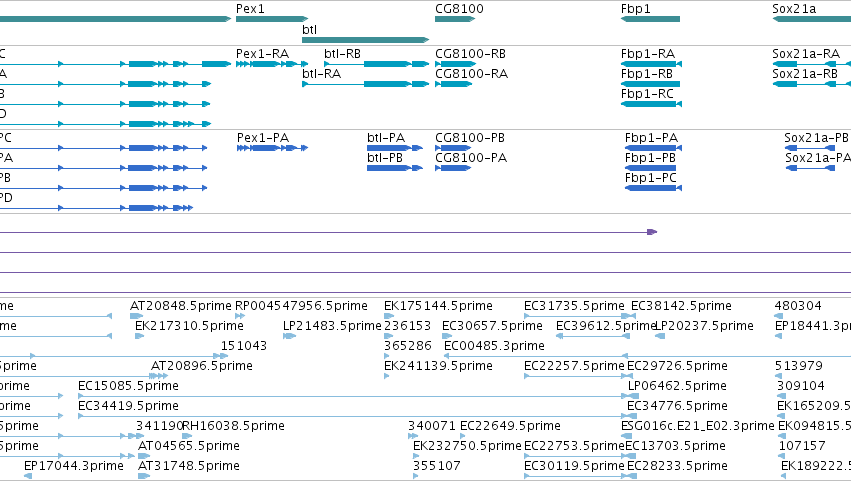This screenshot has width=851, height=481.
Task: Open EST EC30119.5prime
Action: coord(574,466)
